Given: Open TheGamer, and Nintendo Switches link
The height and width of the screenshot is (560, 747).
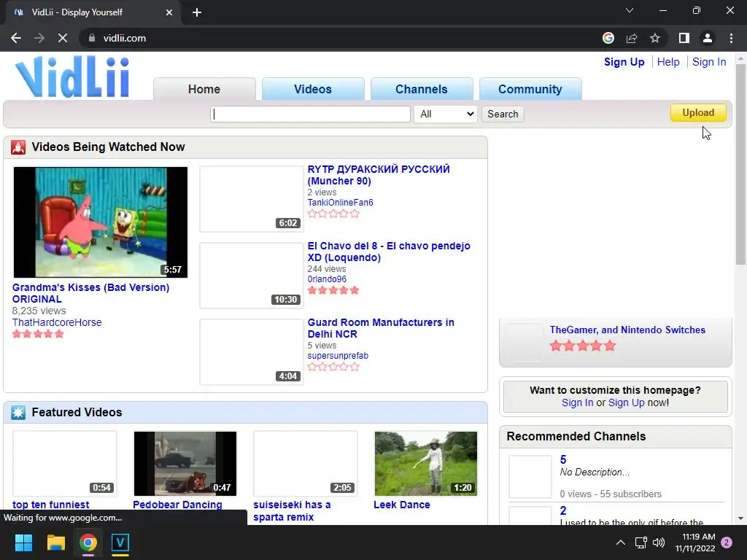Looking at the screenshot, I should tap(627, 330).
